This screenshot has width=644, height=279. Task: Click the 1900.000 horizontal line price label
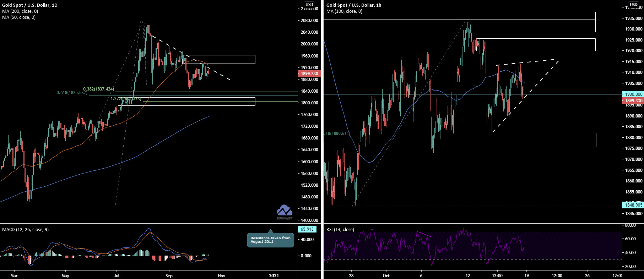tap(633, 94)
